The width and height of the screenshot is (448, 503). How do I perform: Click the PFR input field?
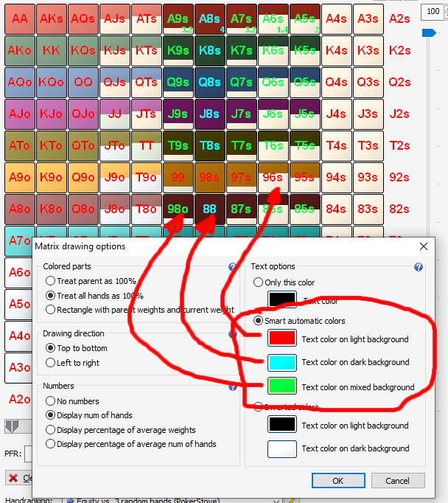point(28,454)
